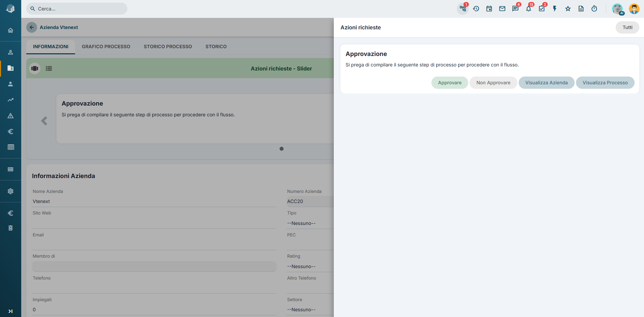Screen dimensions: 644x317
Task: Click the Sito Web field
Action: pos(154,223)
